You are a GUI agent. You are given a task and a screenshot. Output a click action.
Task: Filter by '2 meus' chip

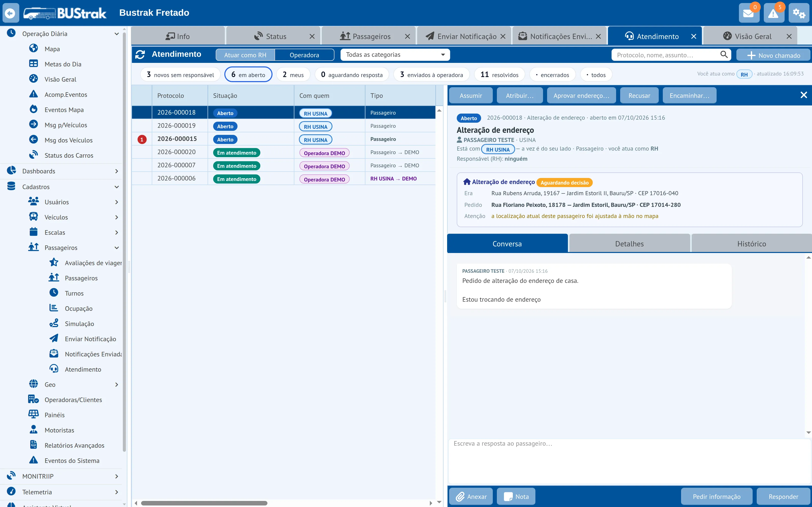tap(293, 75)
